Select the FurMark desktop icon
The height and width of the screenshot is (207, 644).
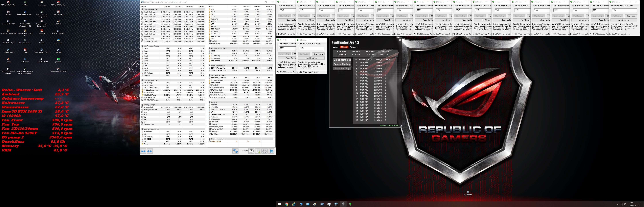[x=42, y=32]
